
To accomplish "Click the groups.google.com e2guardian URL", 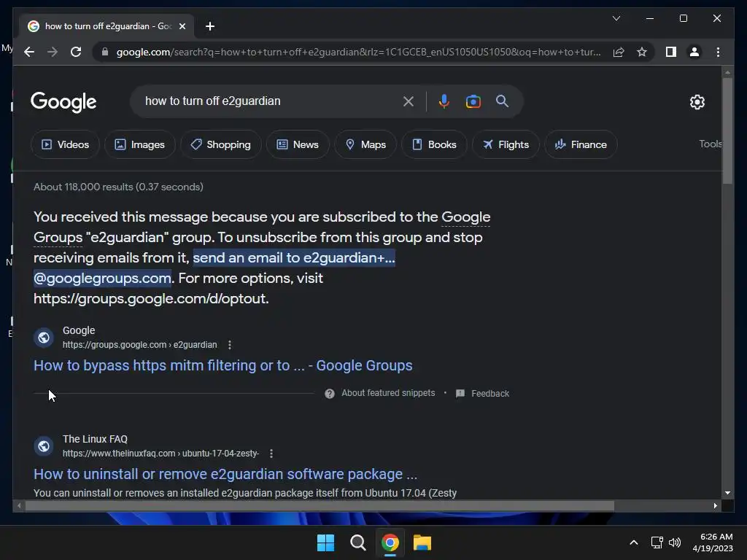I will (139, 345).
